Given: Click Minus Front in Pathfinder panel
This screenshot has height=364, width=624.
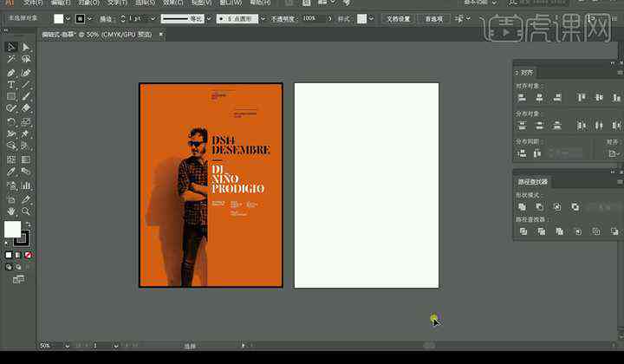Looking at the screenshot, I should [x=540, y=207].
